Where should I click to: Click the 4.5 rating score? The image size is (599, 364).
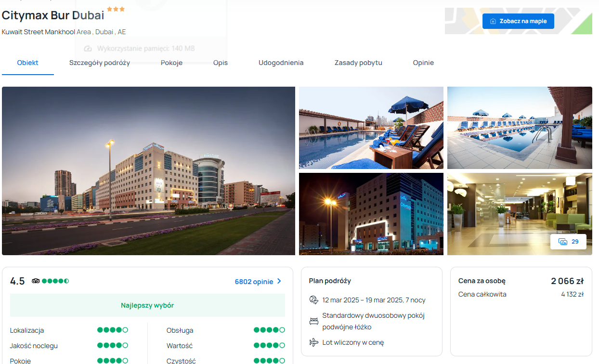pyautogui.click(x=17, y=281)
